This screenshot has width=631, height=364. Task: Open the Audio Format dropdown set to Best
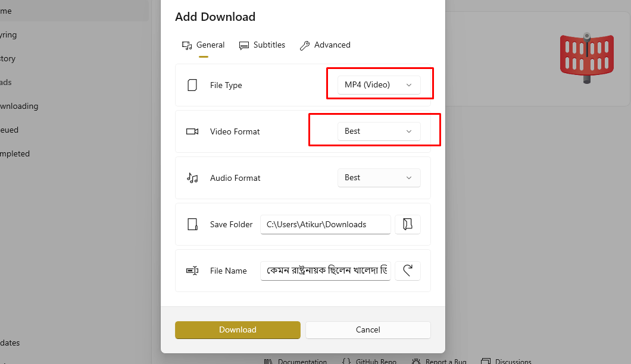379,178
